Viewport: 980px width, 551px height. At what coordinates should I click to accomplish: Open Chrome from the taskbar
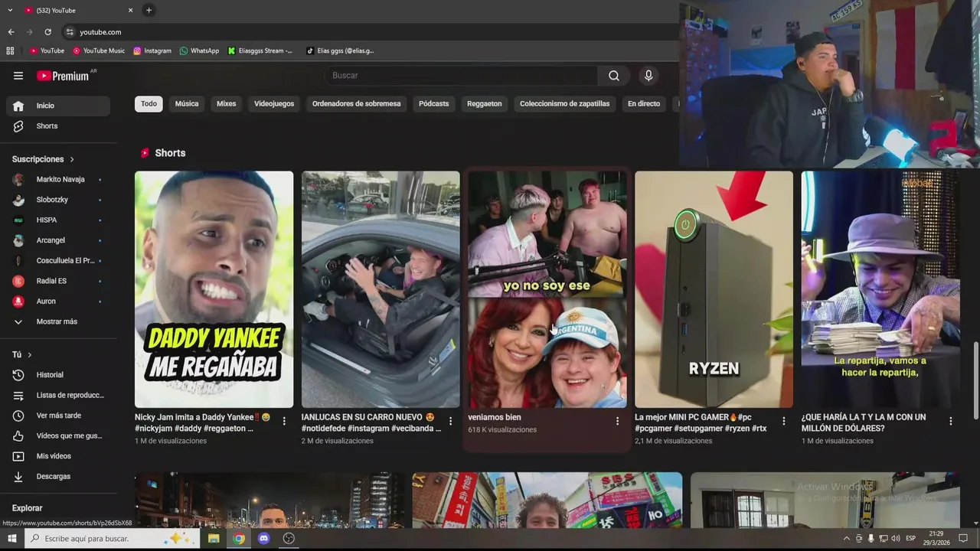pyautogui.click(x=239, y=539)
